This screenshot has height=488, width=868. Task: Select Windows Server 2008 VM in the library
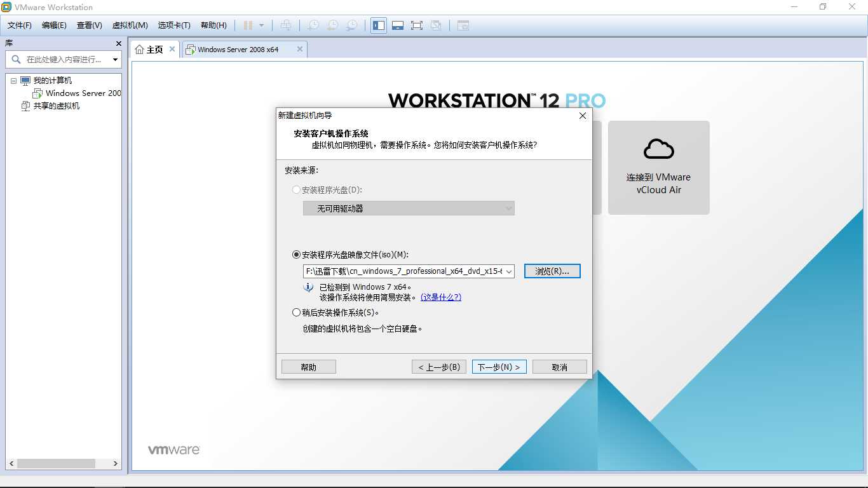83,93
